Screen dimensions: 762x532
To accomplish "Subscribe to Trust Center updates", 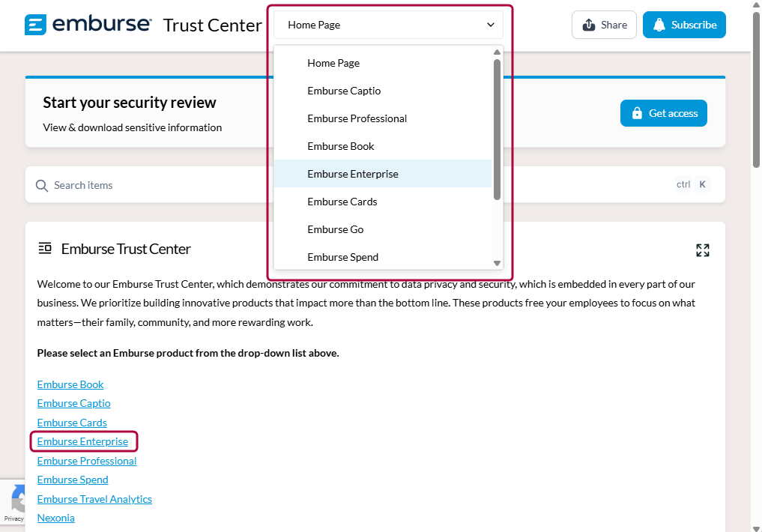I will pyautogui.click(x=684, y=25).
